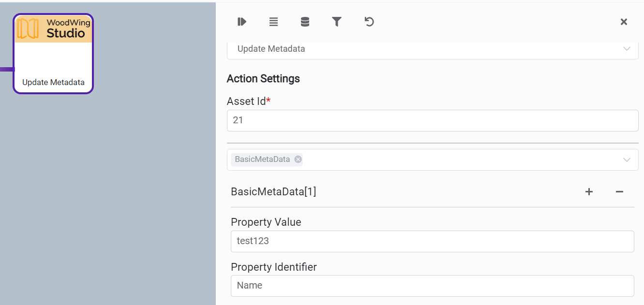Close the settings panel with X
Image resolution: width=644 pixels, height=305 pixels.
click(x=624, y=22)
